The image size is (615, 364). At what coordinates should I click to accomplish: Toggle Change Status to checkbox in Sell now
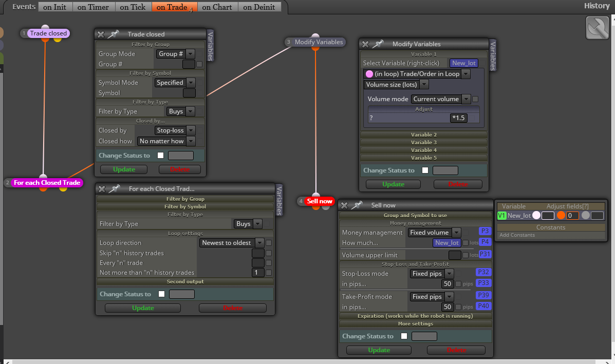click(x=404, y=336)
